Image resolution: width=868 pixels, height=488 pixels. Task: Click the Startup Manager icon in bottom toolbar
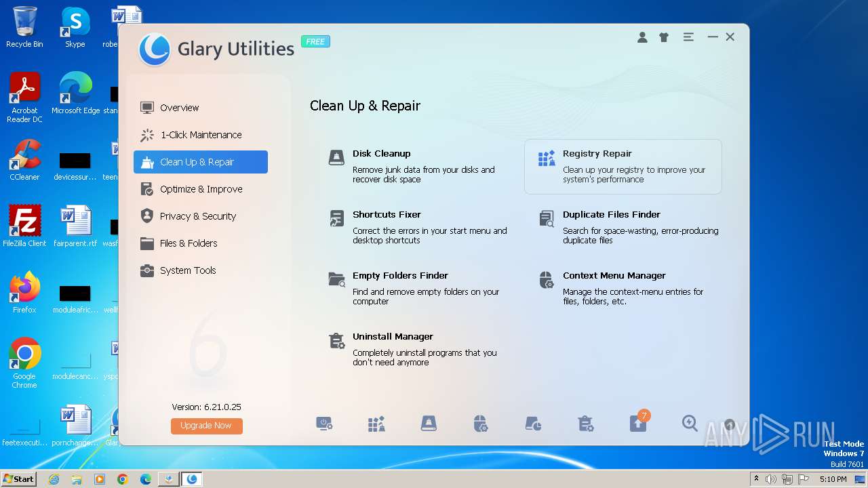tap(324, 424)
